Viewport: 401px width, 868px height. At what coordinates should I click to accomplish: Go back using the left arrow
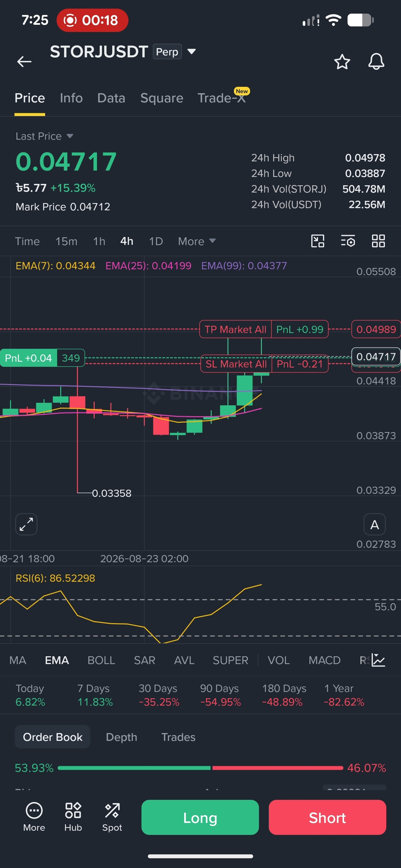[x=24, y=62]
